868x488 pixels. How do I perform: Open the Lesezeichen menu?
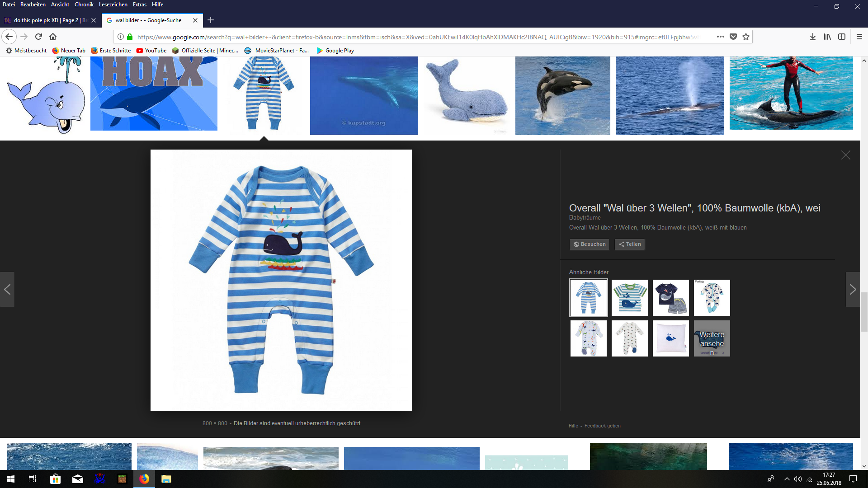tap(113, 5)
